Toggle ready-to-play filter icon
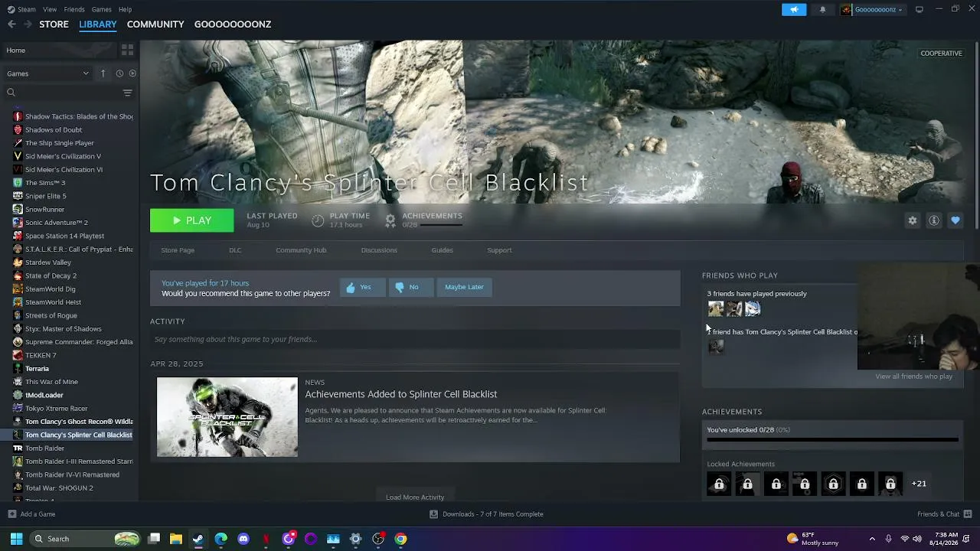This screenshot has width=980, height=551. 132,73
